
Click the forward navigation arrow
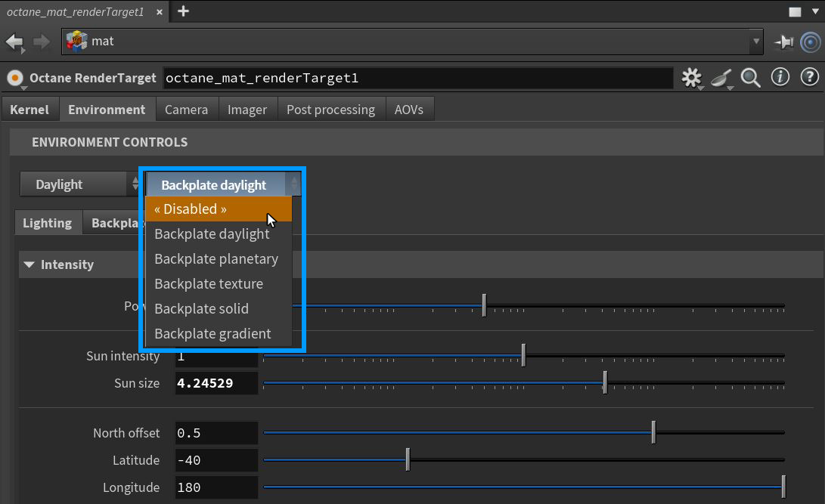pos(42,42)
